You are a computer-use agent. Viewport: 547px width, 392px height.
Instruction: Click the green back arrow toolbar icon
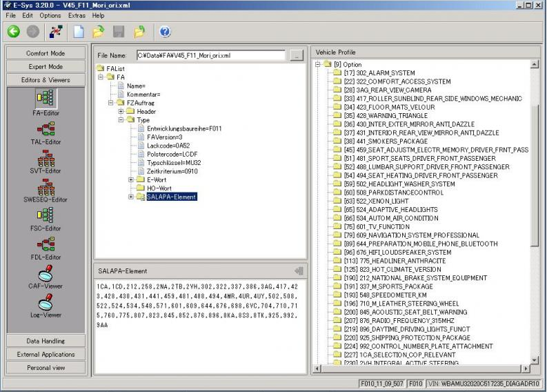[14, 32]
